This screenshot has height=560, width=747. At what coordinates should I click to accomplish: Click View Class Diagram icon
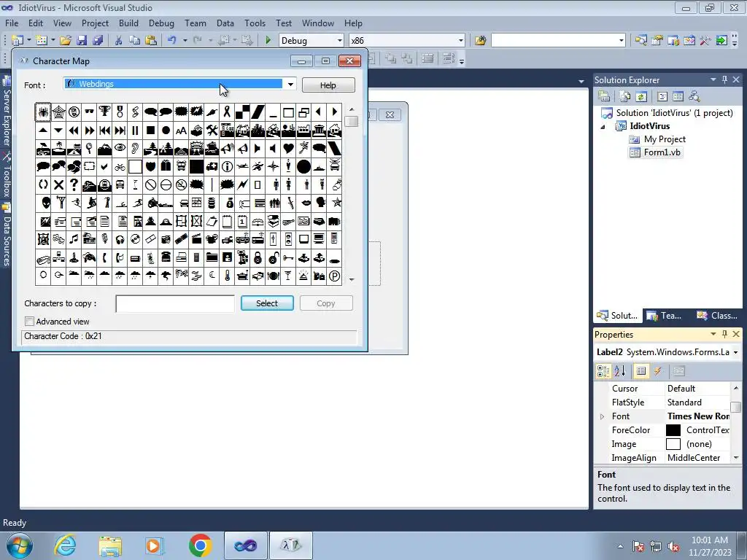694,97
